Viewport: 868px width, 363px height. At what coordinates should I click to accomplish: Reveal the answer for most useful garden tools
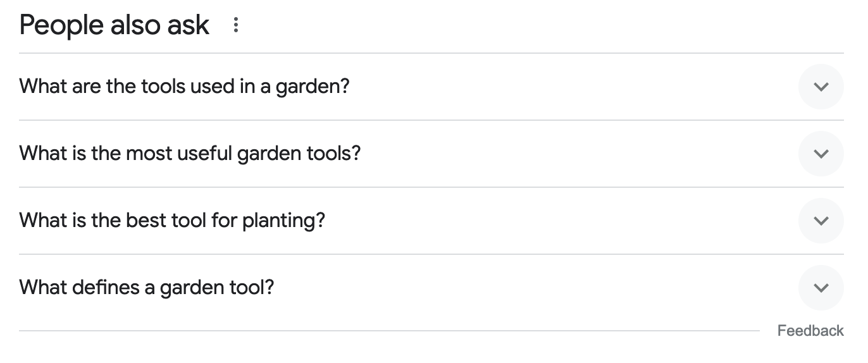[821, 154]
